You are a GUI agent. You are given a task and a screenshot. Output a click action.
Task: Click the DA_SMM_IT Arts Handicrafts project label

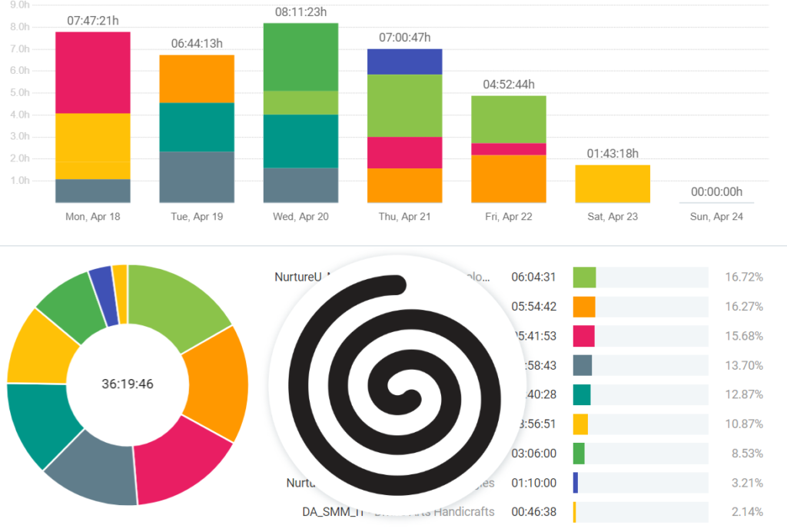(398, 511)
